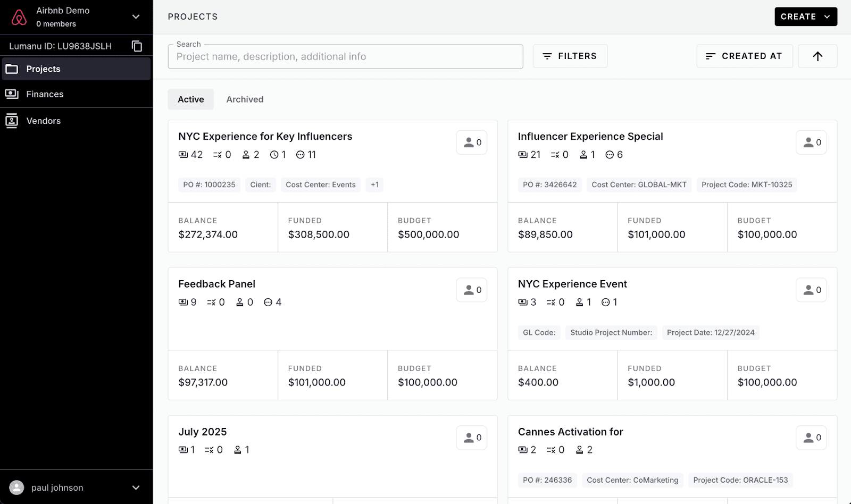Show hidden tags via the +1 chip
The width and height of the screenshot is (851, 504).
click(x=374, y=184)
